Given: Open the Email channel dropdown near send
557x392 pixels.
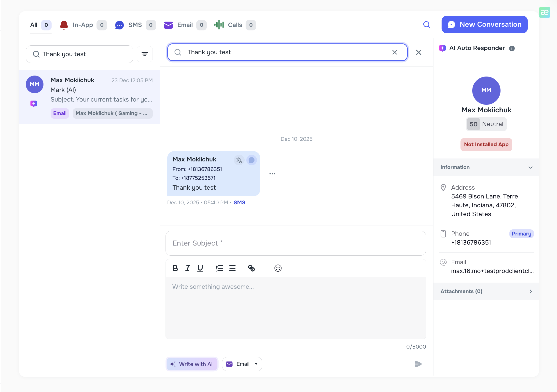Looking at the screenshot, I should (256, 364).
